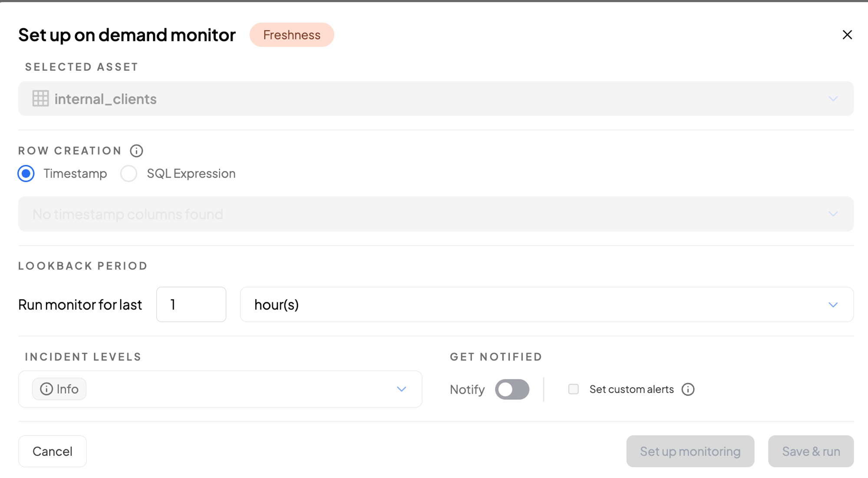Click the Row Creation info icon

tap(136, 151)
